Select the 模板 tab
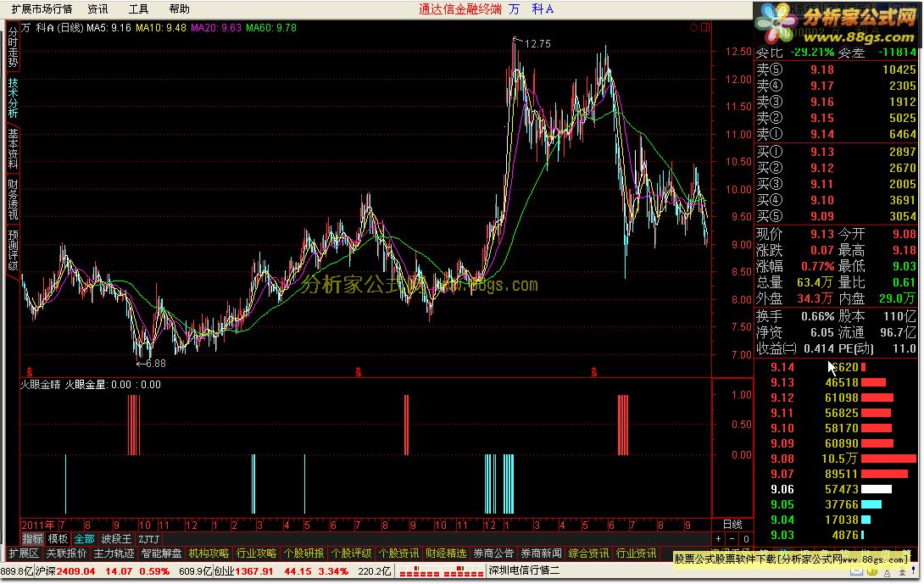 pos(58,538)
